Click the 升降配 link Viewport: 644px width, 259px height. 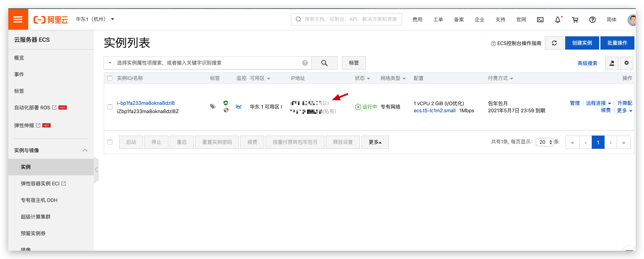[624, 103]
